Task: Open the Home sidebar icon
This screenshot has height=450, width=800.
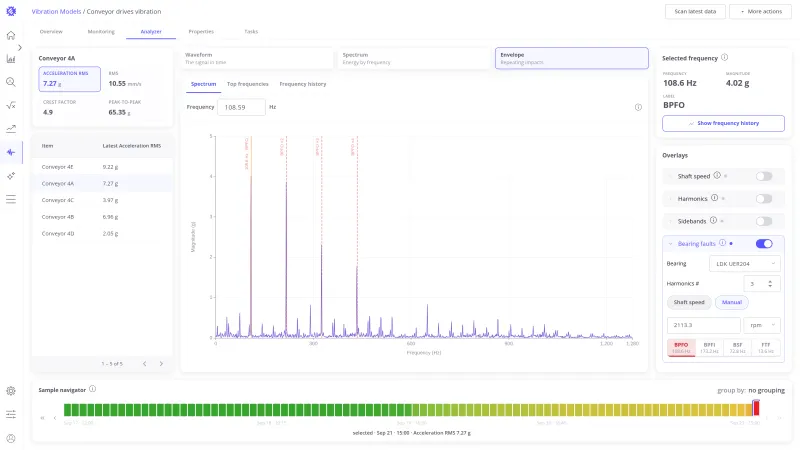Action: (x=11, y=35)
